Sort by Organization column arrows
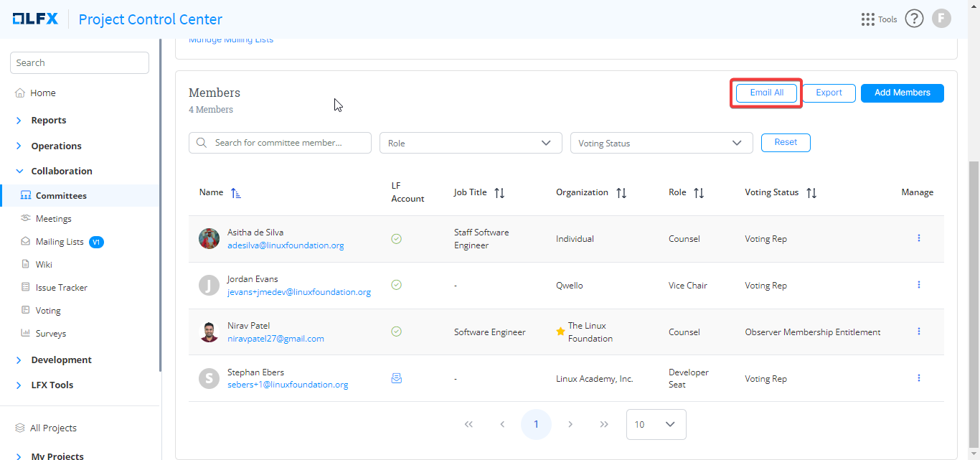The width and height of the screenshot is (980, 460). [621, 193]
